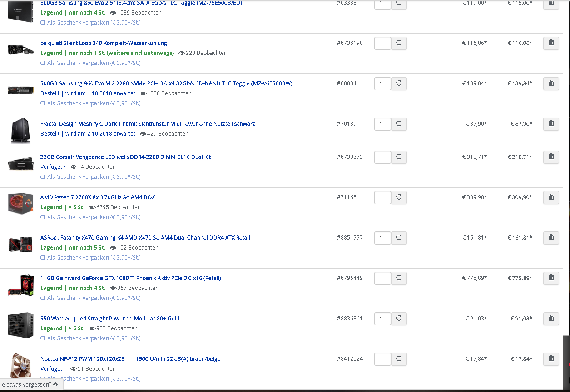Remove Corsair Vengeance LED RAM from cart
Screen dimensions: 570x392
coord(551,157)
